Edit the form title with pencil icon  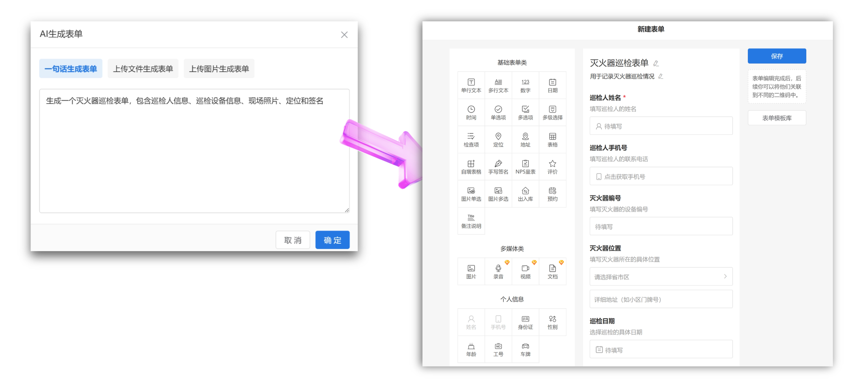[656, 63]
